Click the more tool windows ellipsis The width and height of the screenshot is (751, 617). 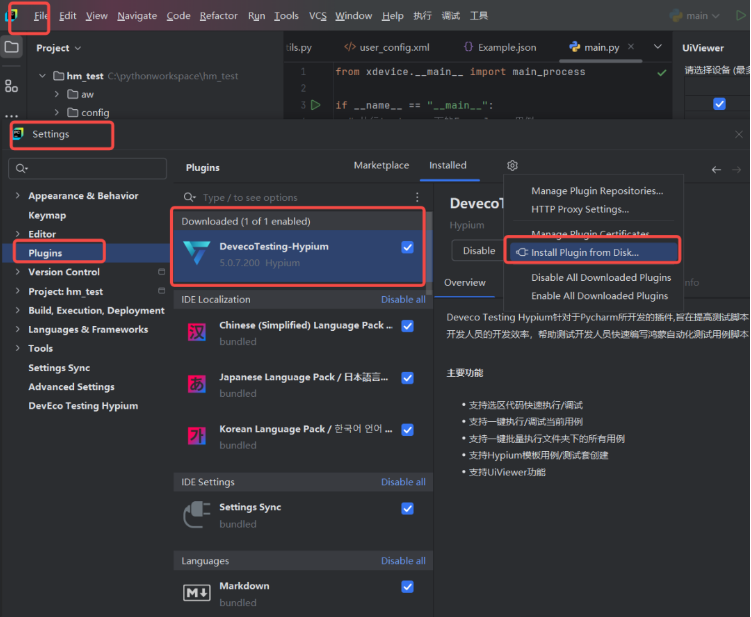point(11,115)
